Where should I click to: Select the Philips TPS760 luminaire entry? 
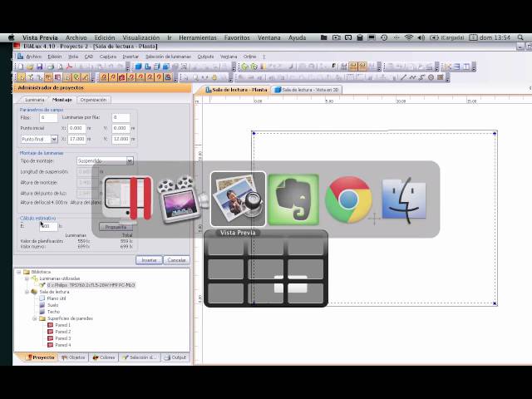(x=91, y=285)
